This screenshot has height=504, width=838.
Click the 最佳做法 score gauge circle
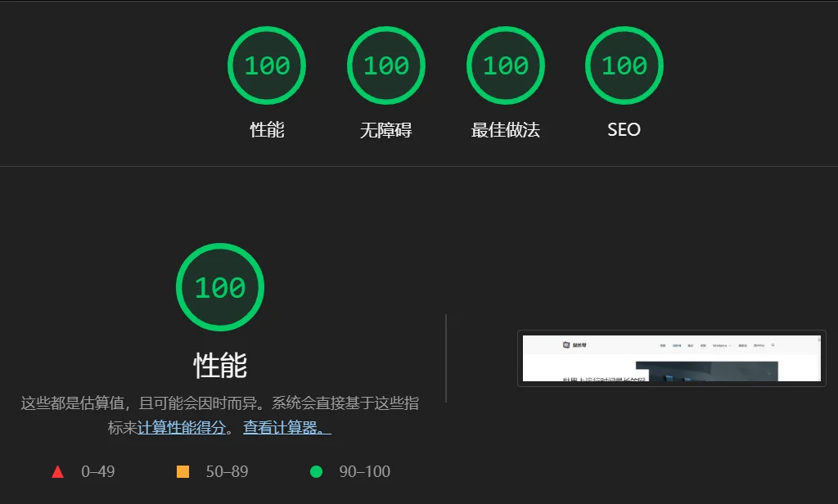(505, 65)
